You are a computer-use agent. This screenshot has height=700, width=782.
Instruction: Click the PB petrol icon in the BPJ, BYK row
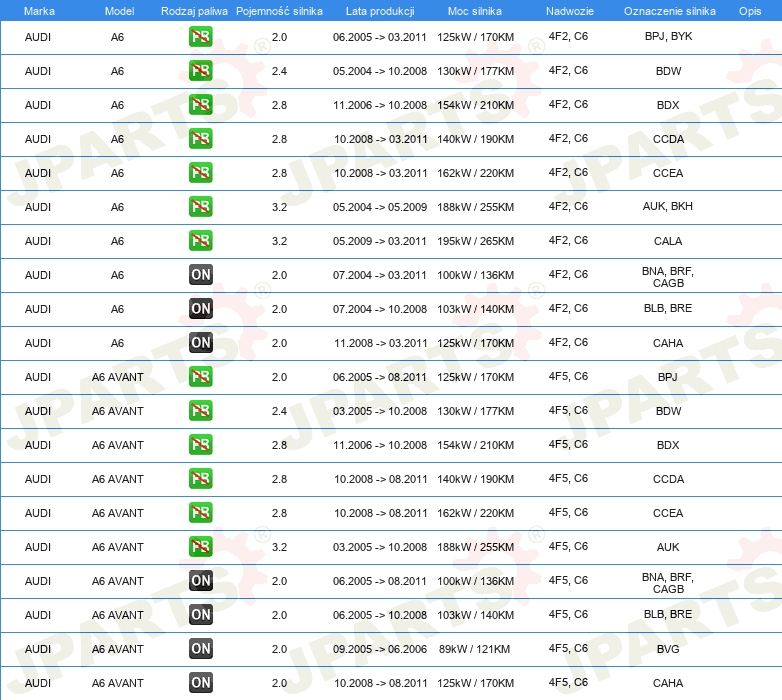[x=201, y=37]
